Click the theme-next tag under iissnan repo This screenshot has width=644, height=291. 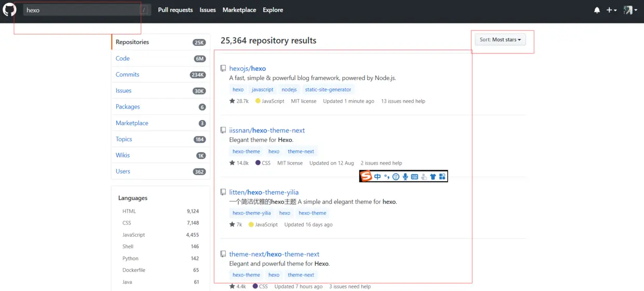(x=301, y=151)
